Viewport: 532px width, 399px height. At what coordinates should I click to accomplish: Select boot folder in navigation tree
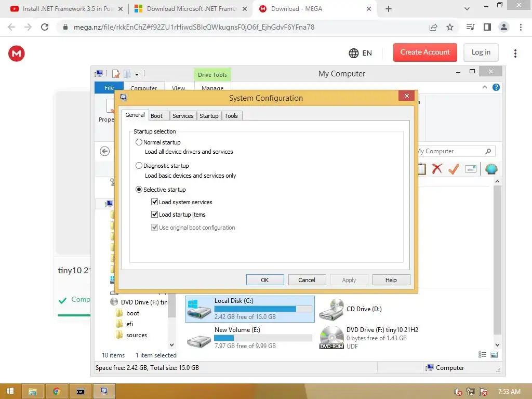tap(132, 313)
